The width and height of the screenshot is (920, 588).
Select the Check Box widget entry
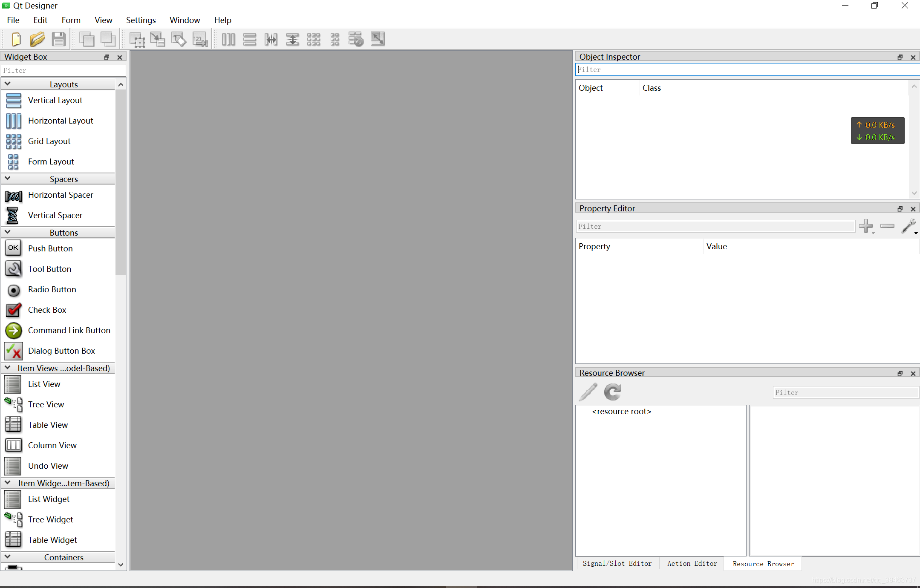point(47,310)
